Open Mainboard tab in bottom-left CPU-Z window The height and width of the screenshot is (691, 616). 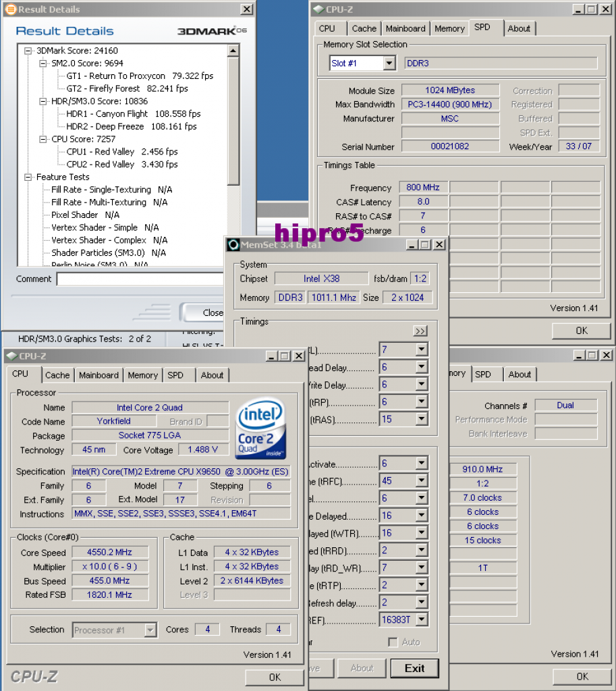[x=99, y=375]
